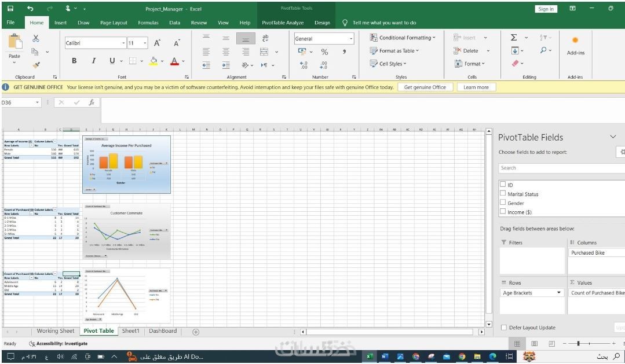Enable Defer Layout Update checkbox
This screenshot has width=625, height=364.
(504, 328)
